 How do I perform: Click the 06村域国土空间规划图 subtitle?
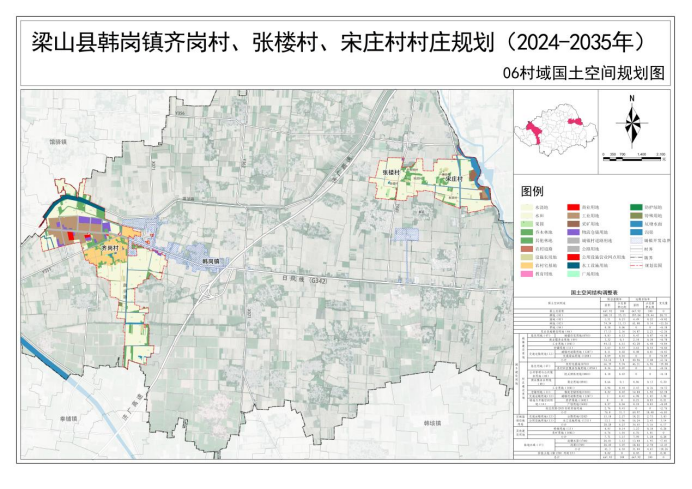[x=585, y=72]
